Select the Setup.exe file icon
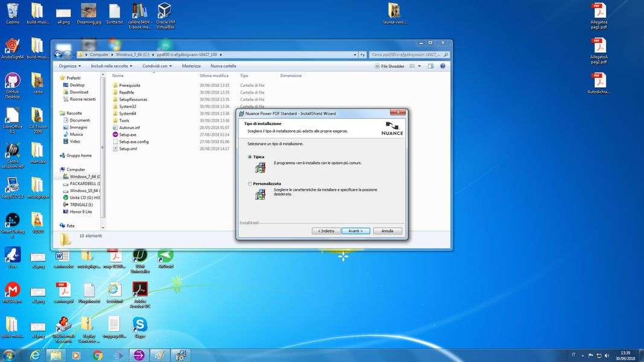 point(115,135)
